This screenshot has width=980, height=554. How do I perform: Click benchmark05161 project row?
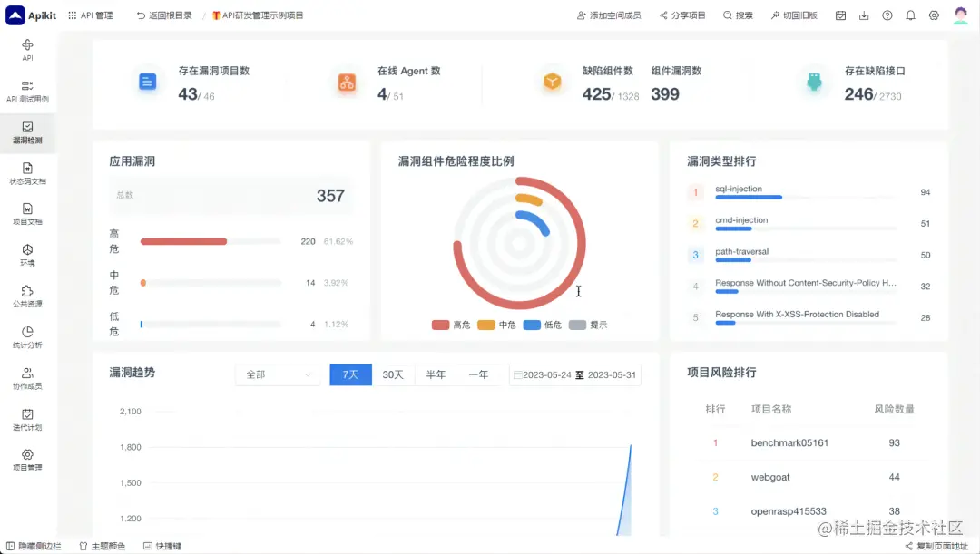coord(809,442)
